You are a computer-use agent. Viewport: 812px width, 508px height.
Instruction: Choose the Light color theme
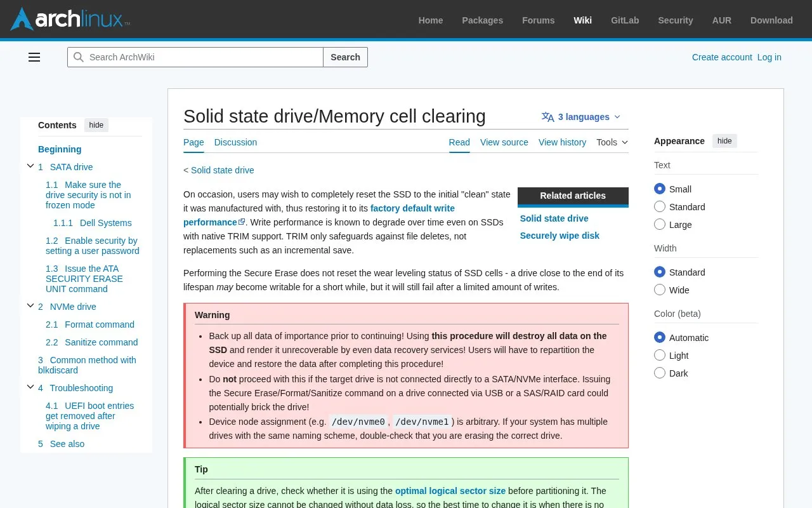point(660,355)
